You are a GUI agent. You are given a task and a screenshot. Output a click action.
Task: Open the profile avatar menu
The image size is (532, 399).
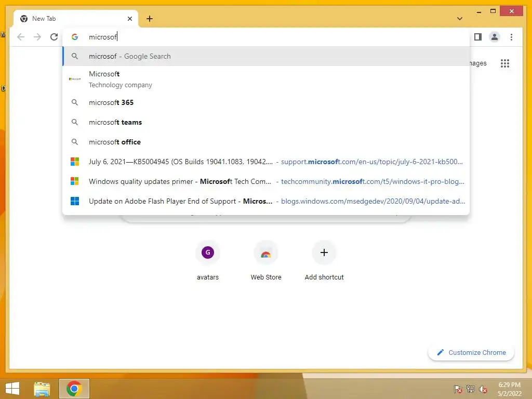(495, 37)
